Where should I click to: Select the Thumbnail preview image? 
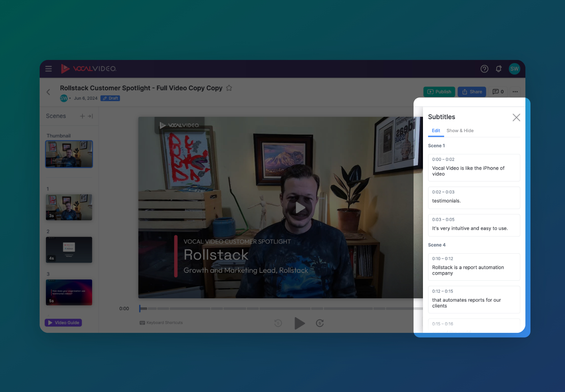pyautogui.click(x=69, y=154)
